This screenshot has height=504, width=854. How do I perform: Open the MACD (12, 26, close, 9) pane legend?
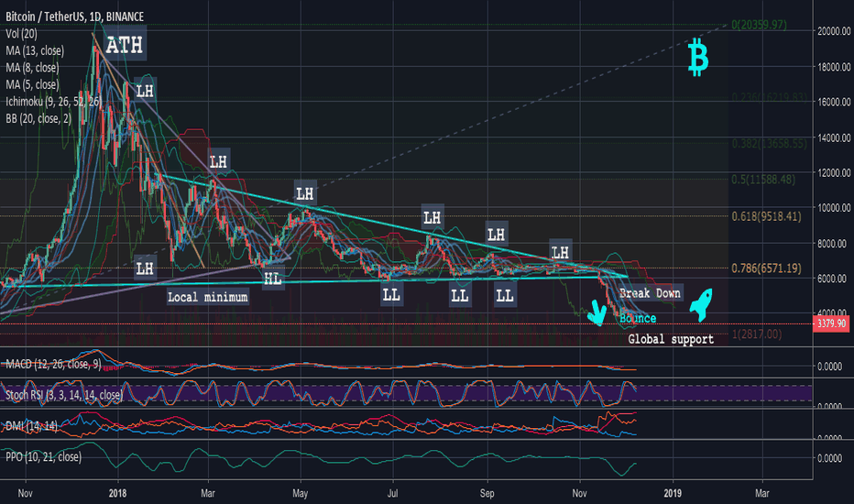click(53, 364)
